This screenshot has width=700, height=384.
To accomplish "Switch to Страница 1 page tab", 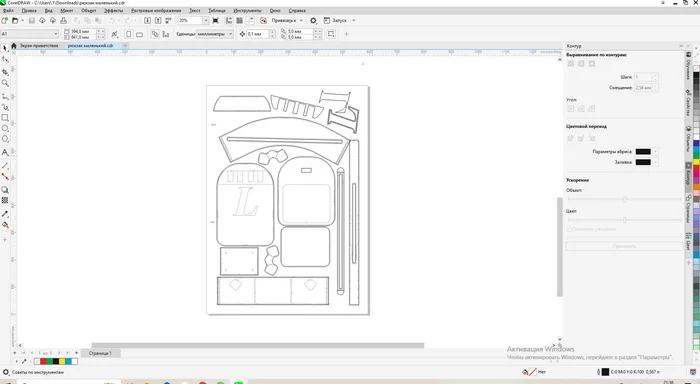I will point(100,353).
